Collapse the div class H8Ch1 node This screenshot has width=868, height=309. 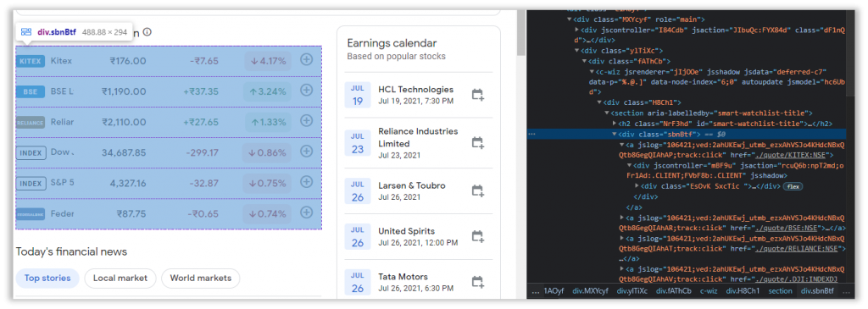(599, 102)
